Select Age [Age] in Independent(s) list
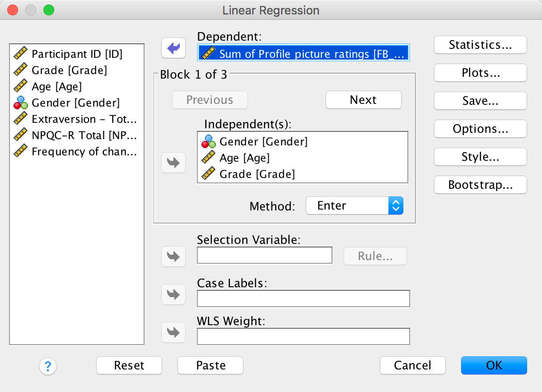The image size is (542, 392). (244, 158)
